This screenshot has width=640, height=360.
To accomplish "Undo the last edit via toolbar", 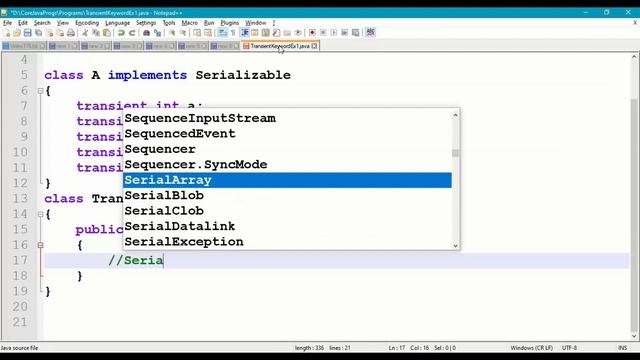I will click(121, 33).
